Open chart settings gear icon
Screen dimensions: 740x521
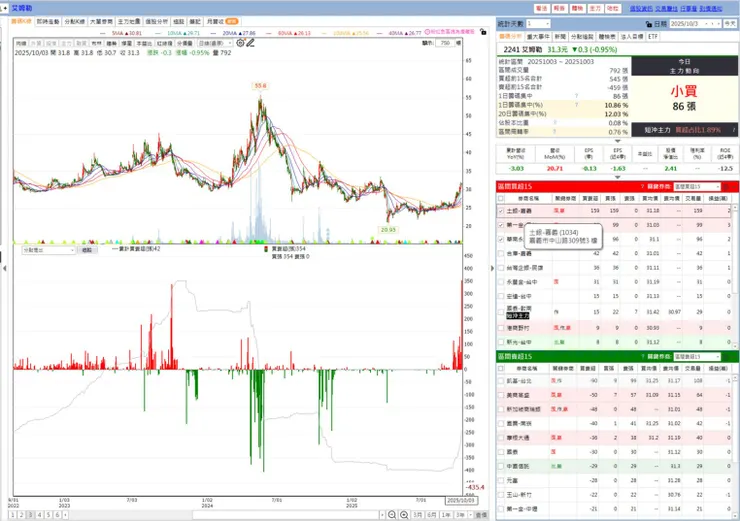point(240,43)
